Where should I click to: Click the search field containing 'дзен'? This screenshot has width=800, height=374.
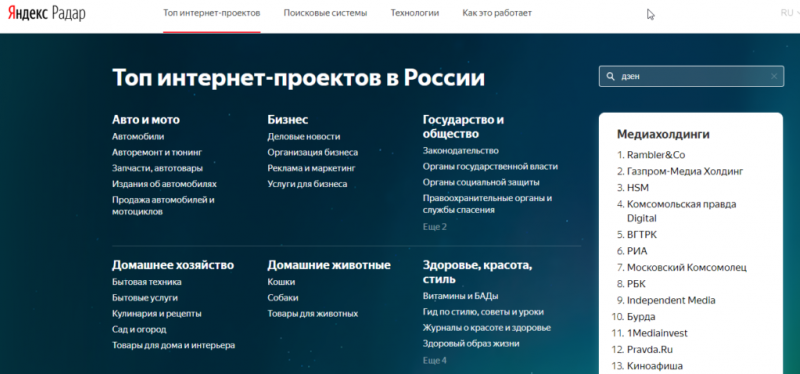click(x=691, y=77)
